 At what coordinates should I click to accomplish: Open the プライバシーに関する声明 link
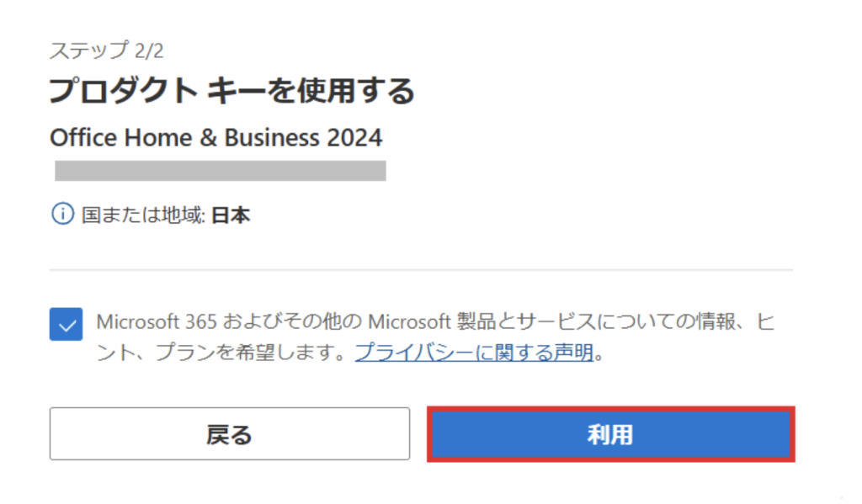point(474,353)
